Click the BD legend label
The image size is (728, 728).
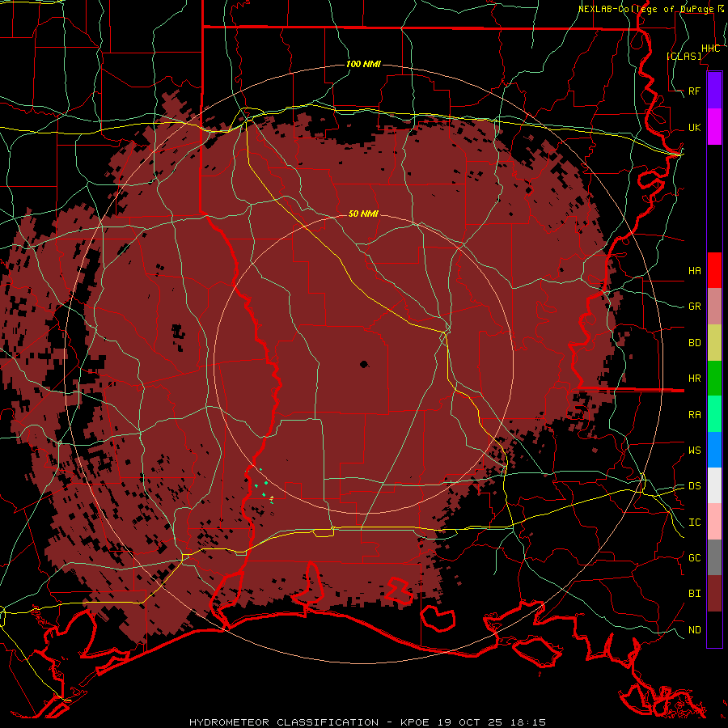[x=695, y=343]
